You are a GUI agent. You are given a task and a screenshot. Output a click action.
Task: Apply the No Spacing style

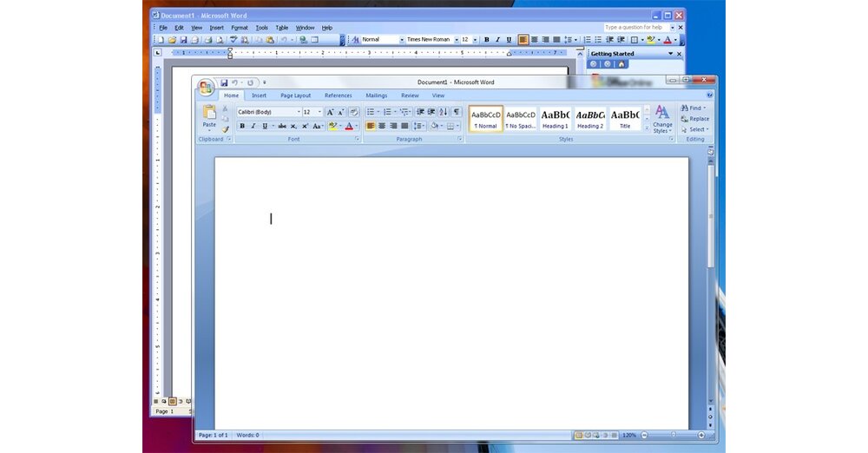[x=520, y=119]
